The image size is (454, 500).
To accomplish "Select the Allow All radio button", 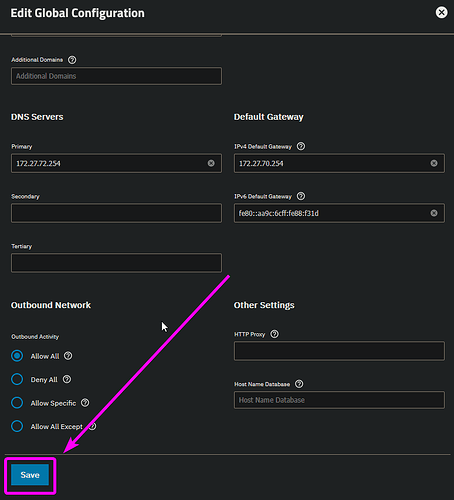I will point(17,356).
